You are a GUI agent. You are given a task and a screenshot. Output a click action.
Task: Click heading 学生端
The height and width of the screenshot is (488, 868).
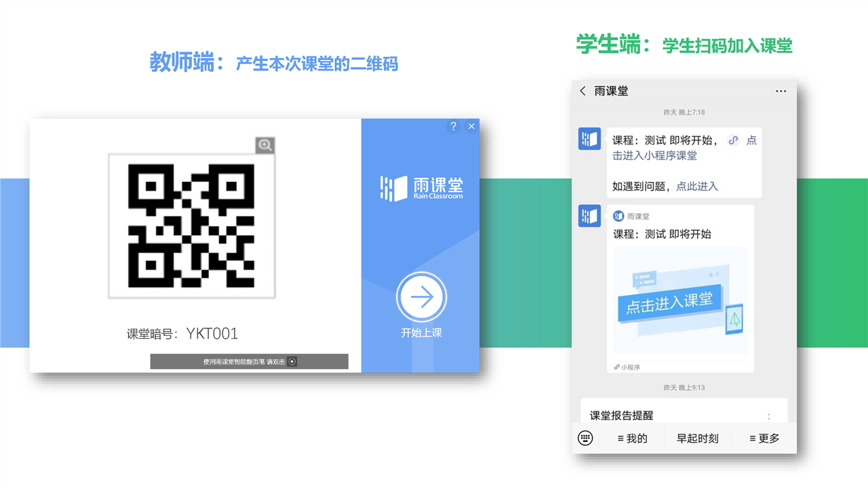[x=613, y=44]
